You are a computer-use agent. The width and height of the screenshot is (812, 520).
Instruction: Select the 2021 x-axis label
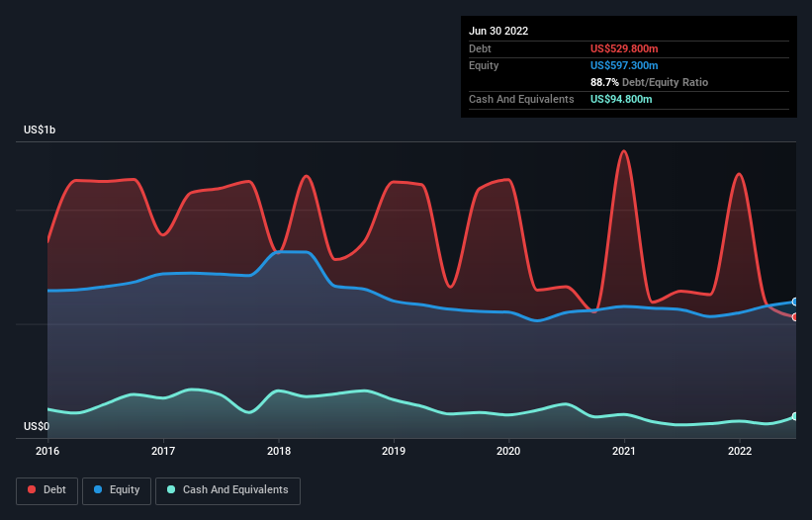coord(624,451)
